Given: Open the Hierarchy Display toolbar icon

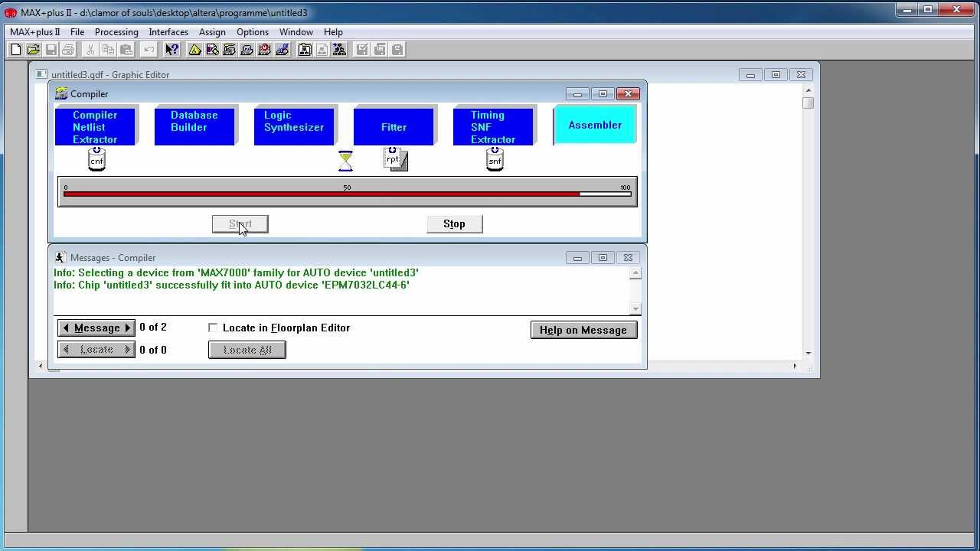Looking at the screenshot, I should (x=194, y=50).
